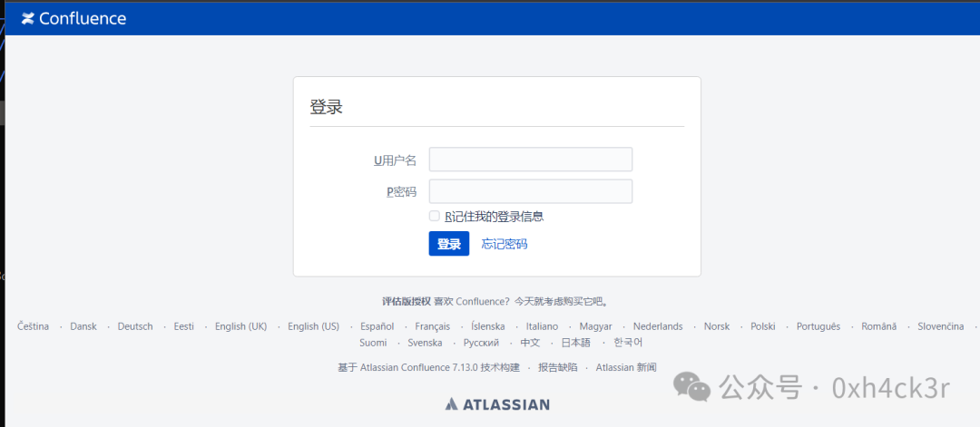
Task: Switch language to Íslenska
Action: [488, 326]
